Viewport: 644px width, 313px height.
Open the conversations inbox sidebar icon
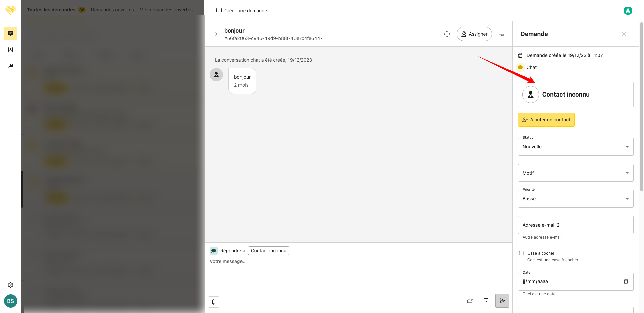click(x=11, y=34)
